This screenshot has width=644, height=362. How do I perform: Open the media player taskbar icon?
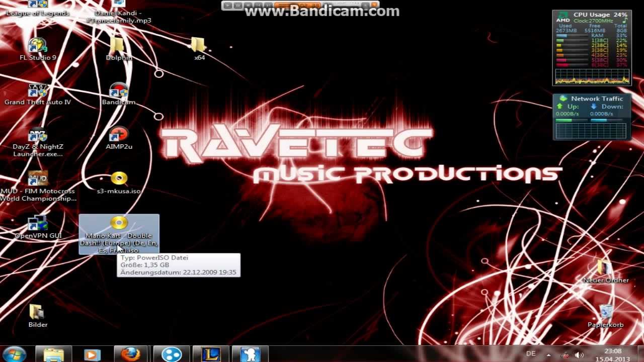(x=92, y=354)
